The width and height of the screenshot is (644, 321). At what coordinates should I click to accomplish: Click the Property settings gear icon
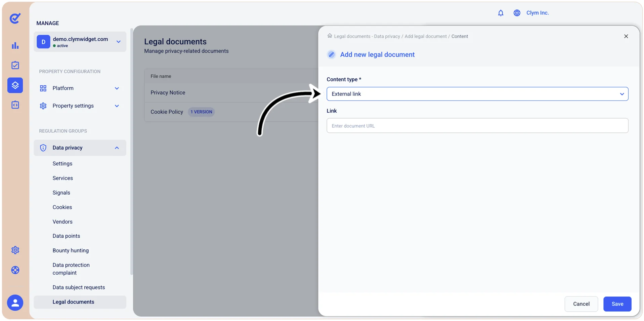point(43,106)
